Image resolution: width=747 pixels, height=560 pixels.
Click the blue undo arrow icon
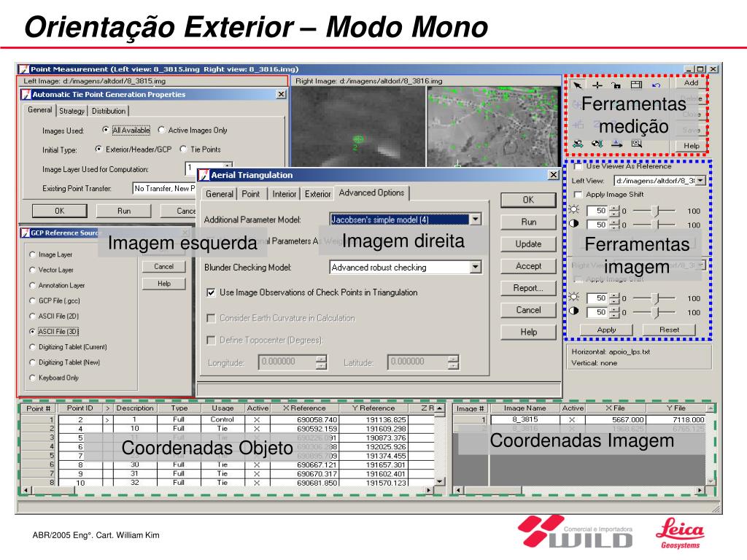(x=656, y=85)
